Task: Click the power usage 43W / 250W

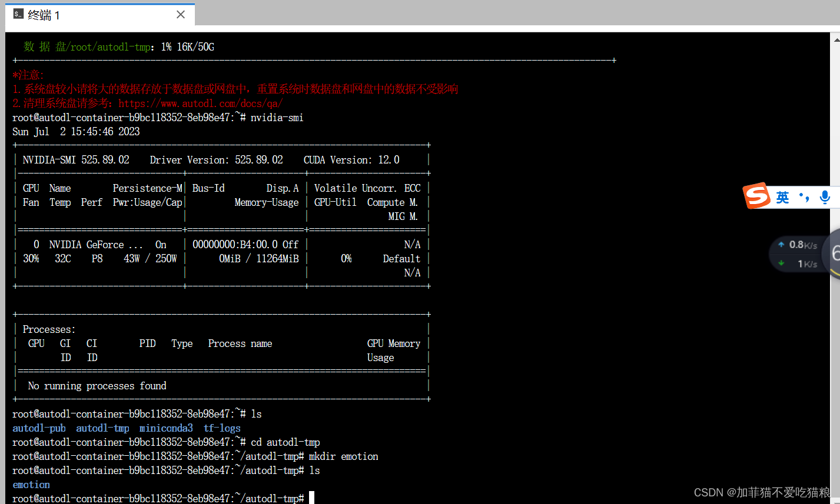Action: pos(150,259)
